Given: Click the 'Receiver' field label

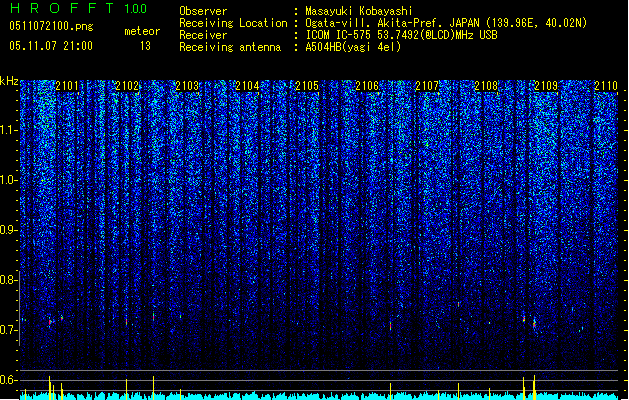Looking at the screenshot, I should 203,35.
